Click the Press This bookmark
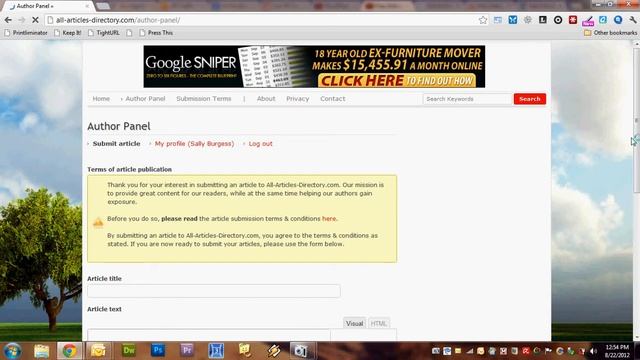 156,33
